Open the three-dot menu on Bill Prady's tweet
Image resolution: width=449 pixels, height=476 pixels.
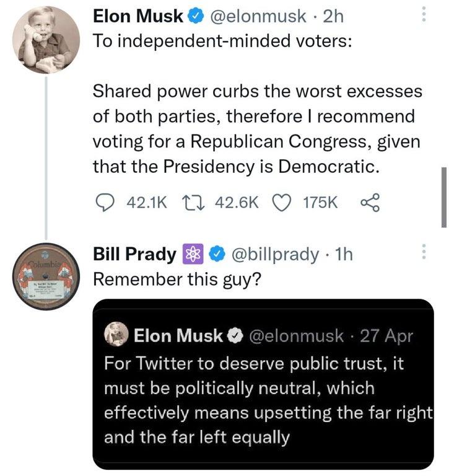coord(424,252)
